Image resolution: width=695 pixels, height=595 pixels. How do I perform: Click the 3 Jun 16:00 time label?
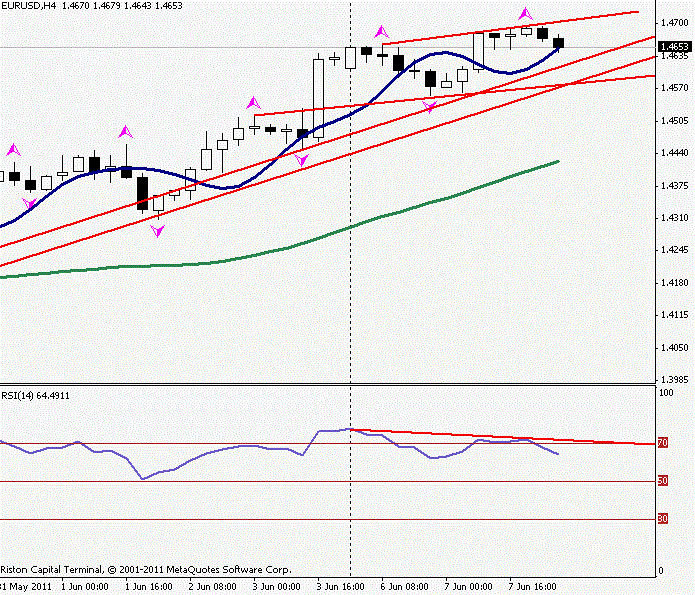coord(341,587)
